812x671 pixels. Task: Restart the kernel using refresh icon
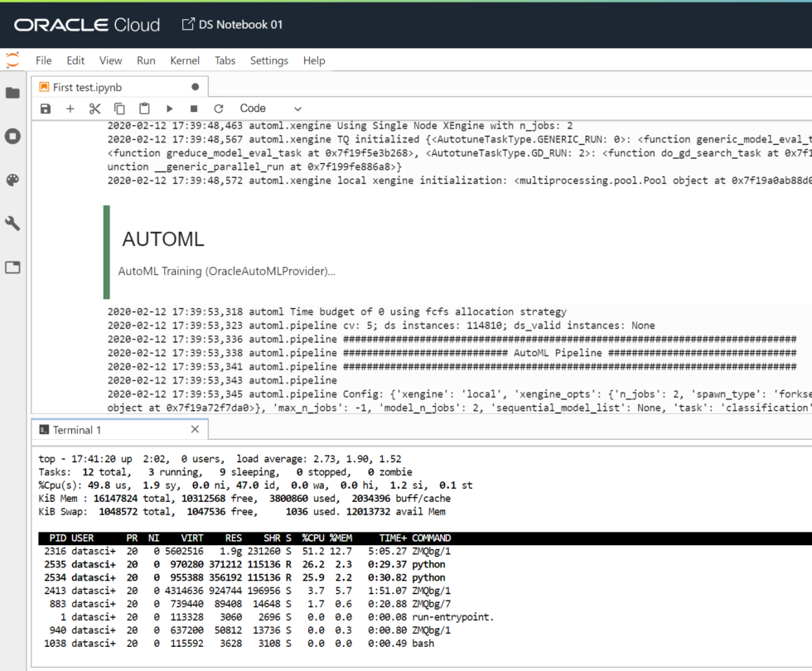click(218, 108)
